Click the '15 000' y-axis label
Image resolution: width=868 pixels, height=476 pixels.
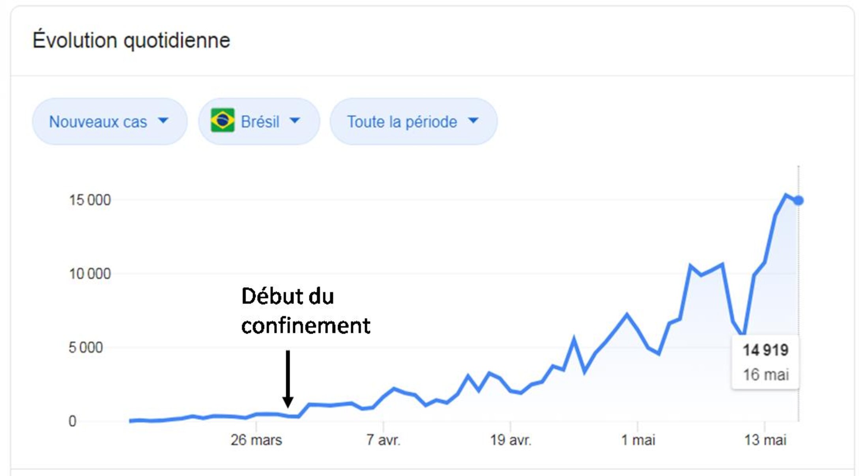(x=90, y=200)
